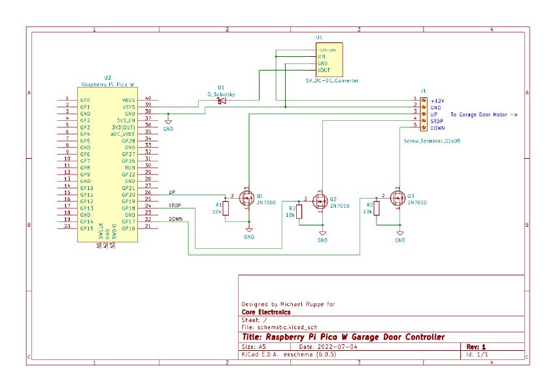Click the 'File: schematic.kicad_sch' field
Viewport: 557px width, 392px height.
pos(279,327)
